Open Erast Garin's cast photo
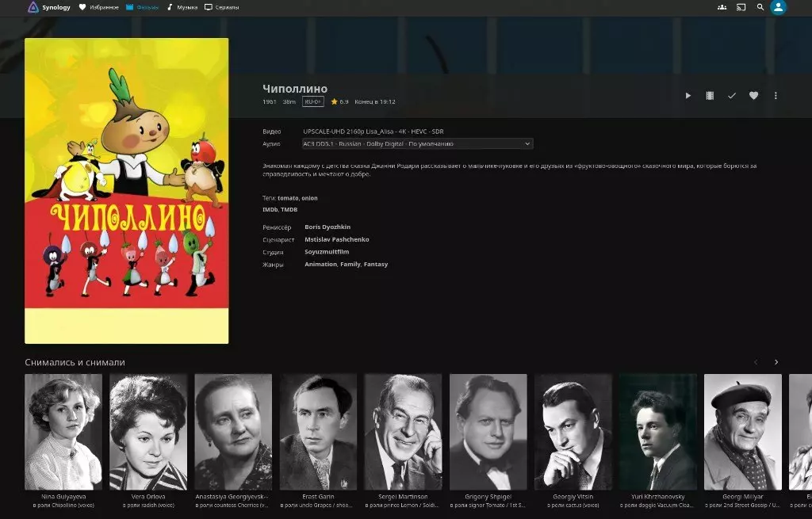812x519 pixels. (x=318, y=432)
